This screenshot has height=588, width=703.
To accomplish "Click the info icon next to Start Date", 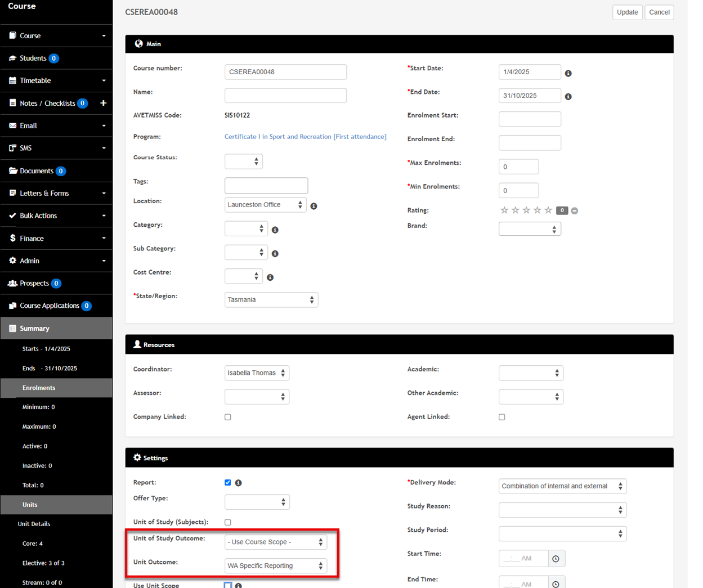I will [568, 73].
